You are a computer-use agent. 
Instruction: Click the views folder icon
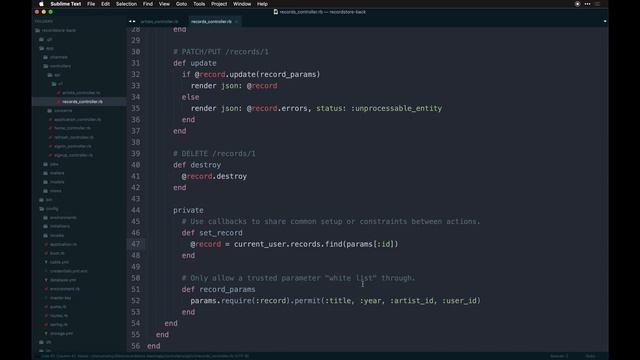(46, 191)
